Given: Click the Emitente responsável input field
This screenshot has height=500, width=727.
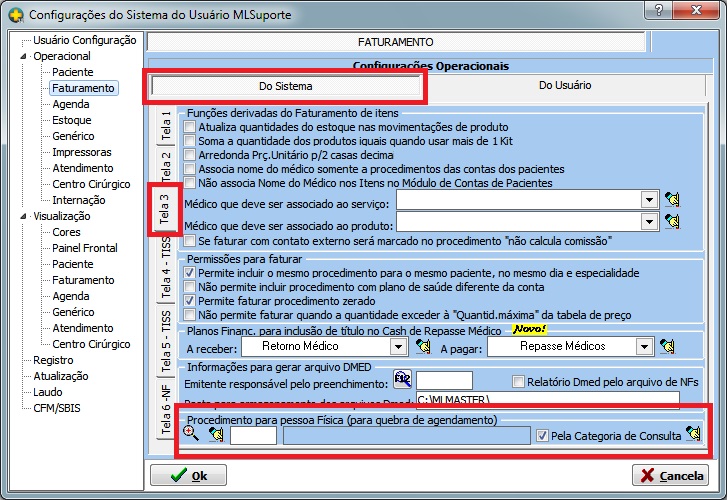Looking at the screenshot, I should [x=444, y=380].
